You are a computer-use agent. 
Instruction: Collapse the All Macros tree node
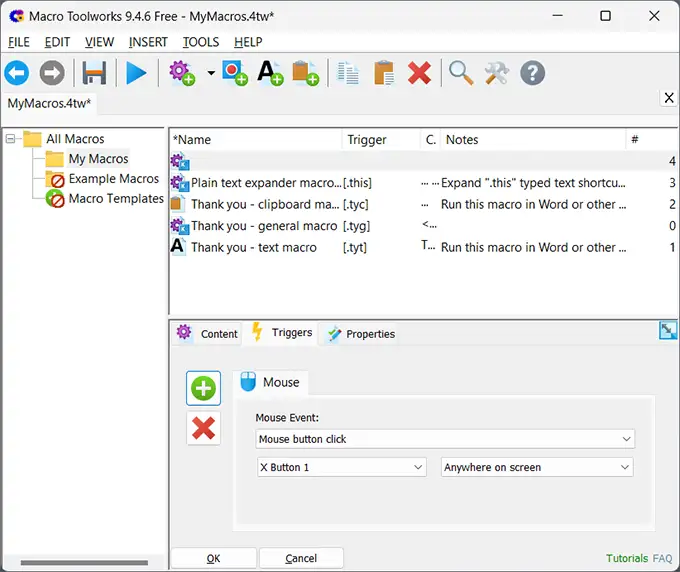pos(10,139)
